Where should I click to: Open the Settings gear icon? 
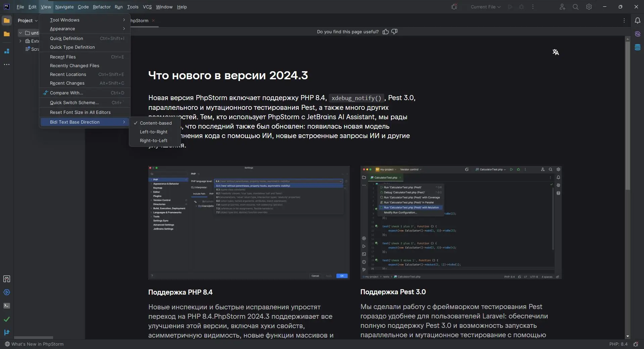[x=589, y=7]
